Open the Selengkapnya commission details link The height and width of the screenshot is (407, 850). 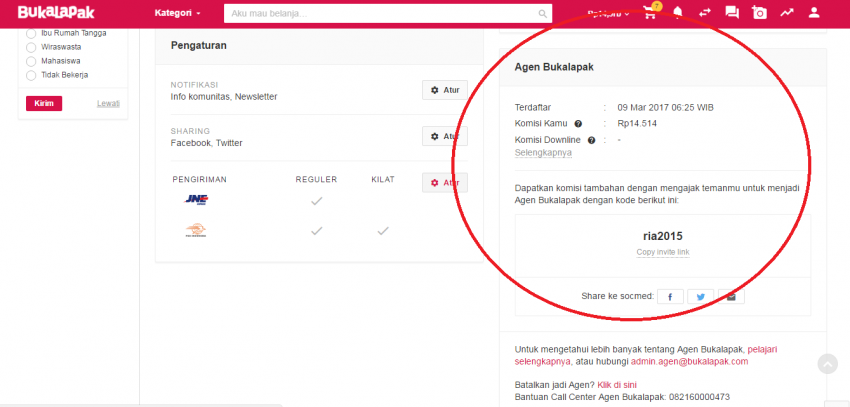(543, 153)
